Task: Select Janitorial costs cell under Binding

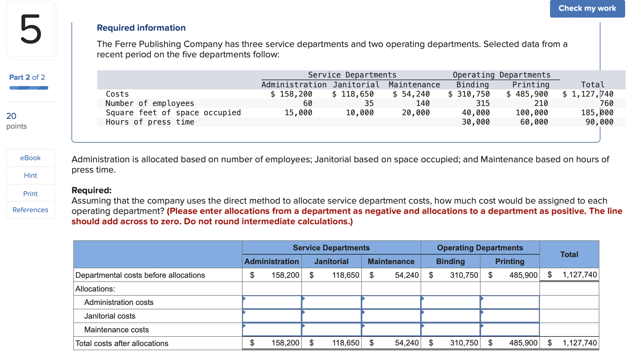Action: [450, 316]
